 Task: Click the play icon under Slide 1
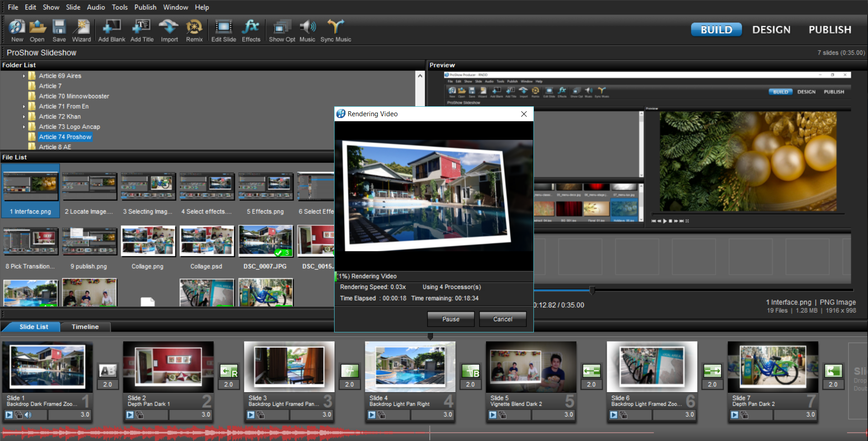9,415
